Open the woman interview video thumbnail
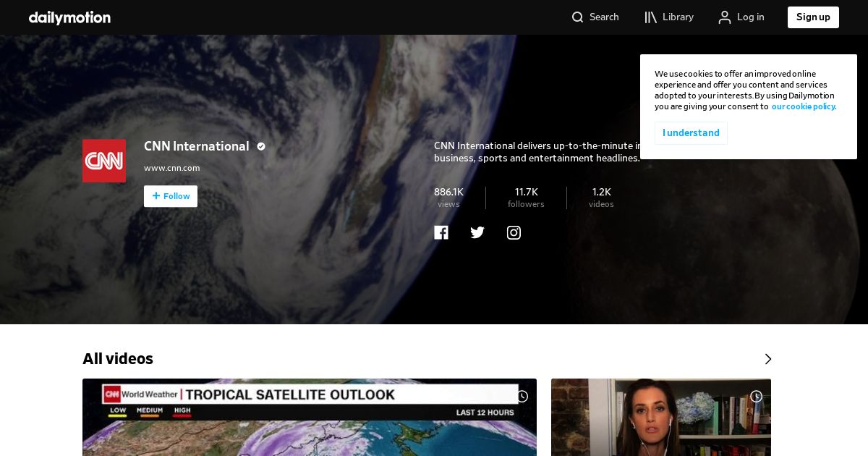The height and width of the screenshot is (456, 868). click(661, 417)
